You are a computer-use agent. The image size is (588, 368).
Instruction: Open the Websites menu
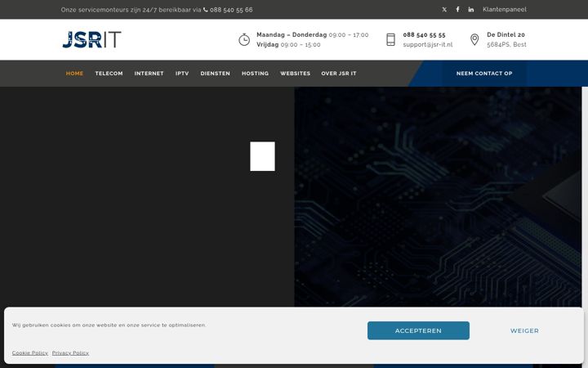(x=295, y=74)
